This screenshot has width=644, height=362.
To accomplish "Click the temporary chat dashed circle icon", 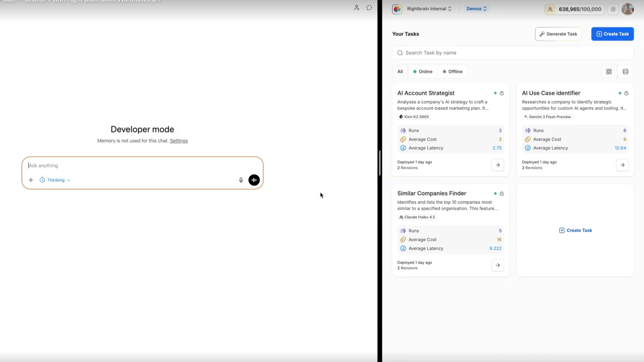I will point(369,8).
